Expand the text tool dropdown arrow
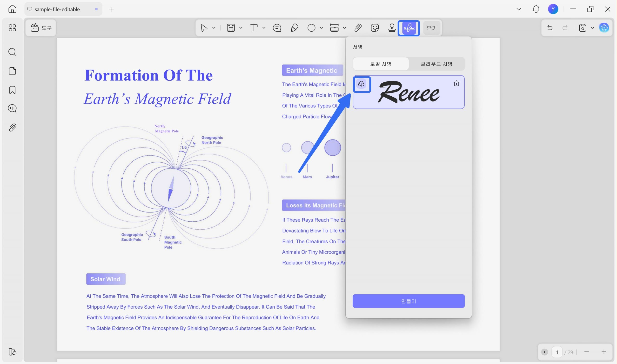The height and width of the screenshot is (364, 617). click(x=264, y=28)
